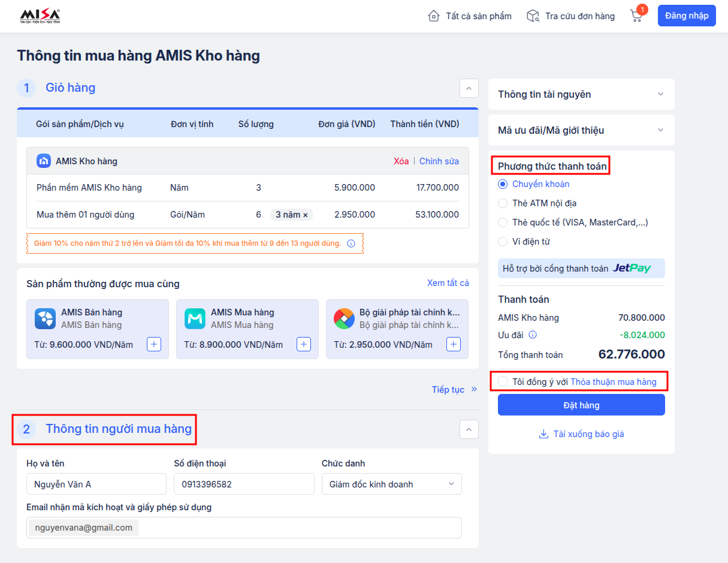Click the email activation input field
Viewport: 728px width, 563px height.
coord(244,528)
